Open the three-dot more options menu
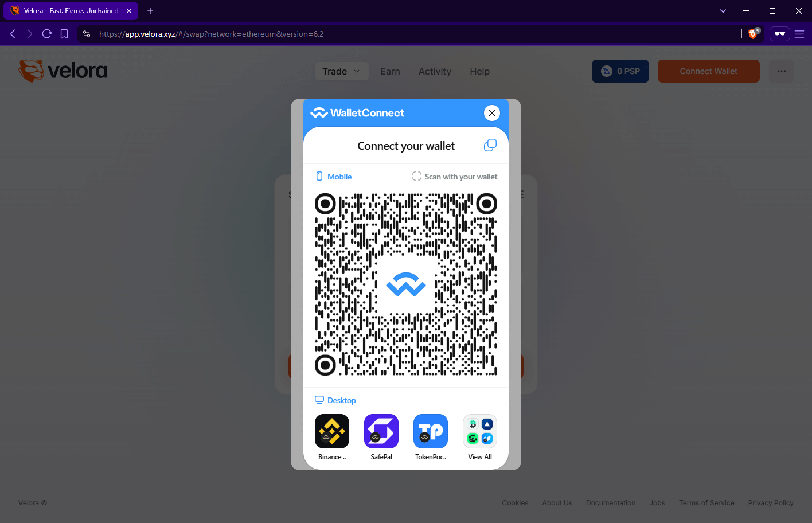Screen dimensions: 812x523 click(x=781, y=71)
